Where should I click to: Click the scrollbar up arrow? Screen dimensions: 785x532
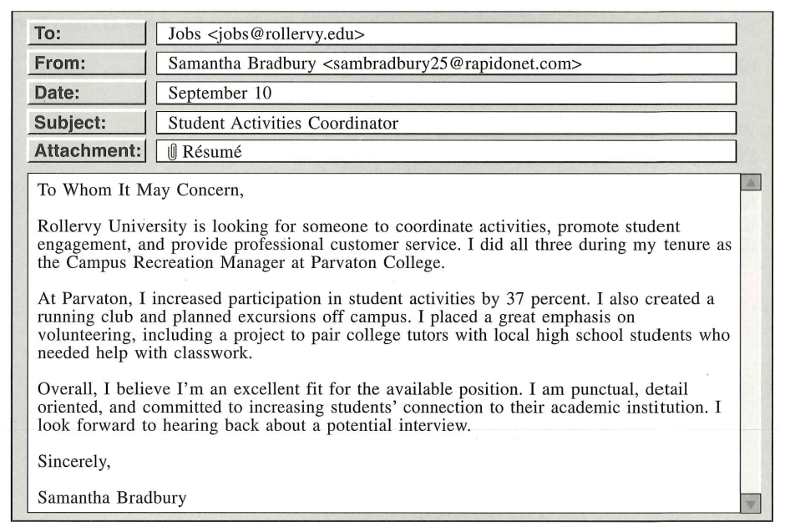click(751, 182)
